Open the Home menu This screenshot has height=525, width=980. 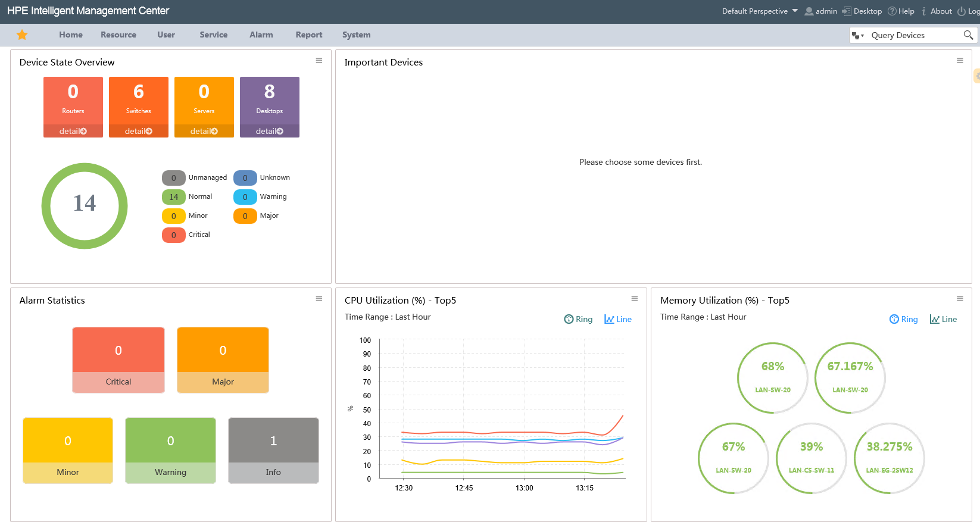71,35
